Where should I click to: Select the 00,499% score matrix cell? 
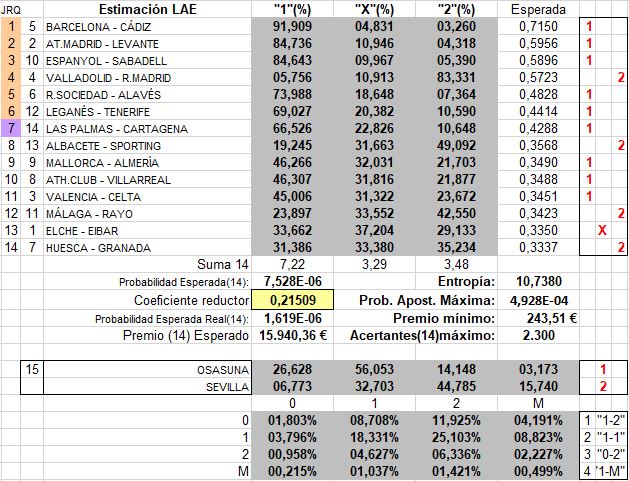[x=538, y=471]
